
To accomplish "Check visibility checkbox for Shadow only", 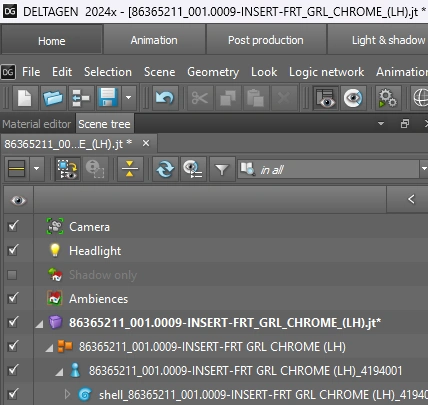I will tap(12, 275).
